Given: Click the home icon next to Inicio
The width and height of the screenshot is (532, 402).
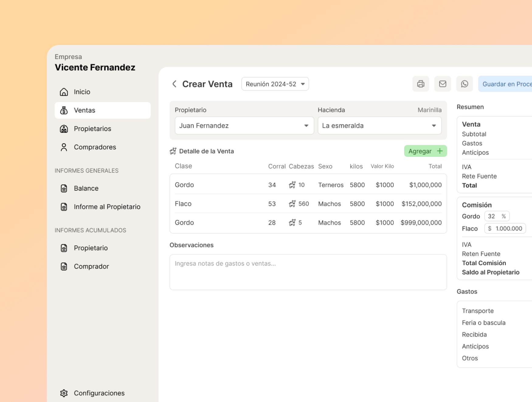Looking at the screenshot, I should tap(64, 92).
